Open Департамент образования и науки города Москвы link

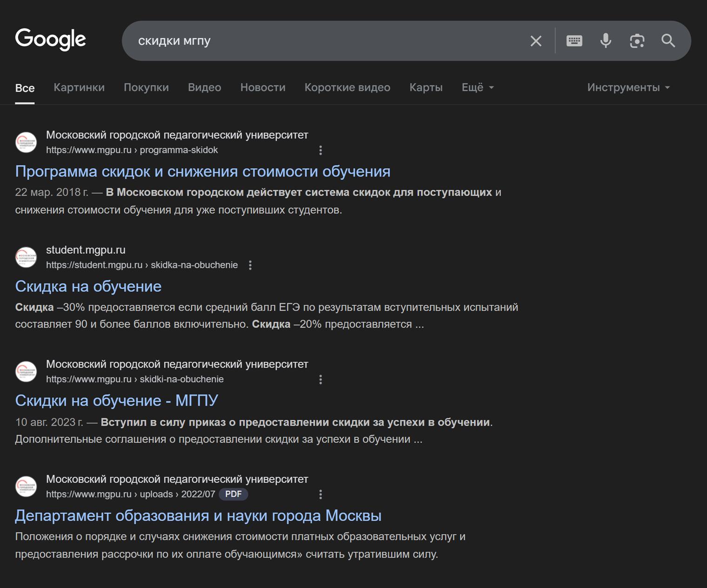point(198,515)
